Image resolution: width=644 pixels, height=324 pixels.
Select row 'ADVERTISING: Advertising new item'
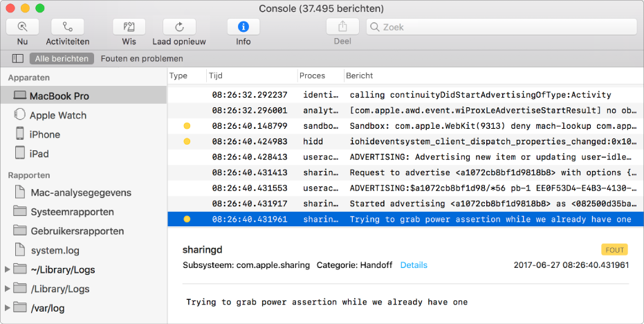tap(406, 157)
